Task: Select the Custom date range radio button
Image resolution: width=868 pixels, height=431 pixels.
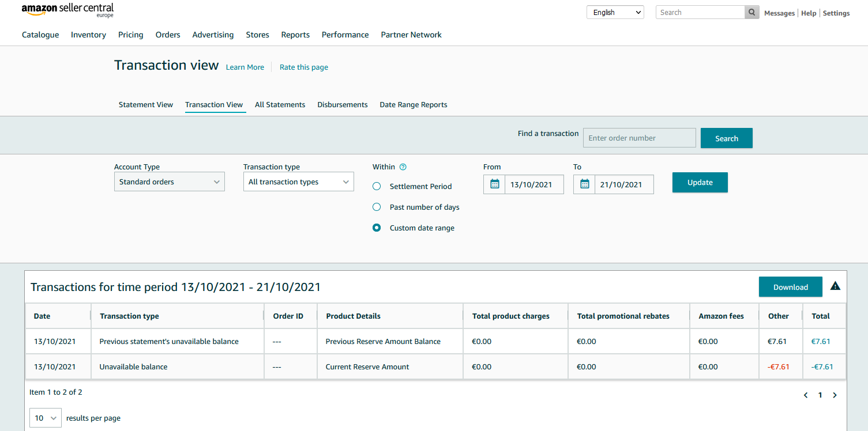Action: click(377, 228)
